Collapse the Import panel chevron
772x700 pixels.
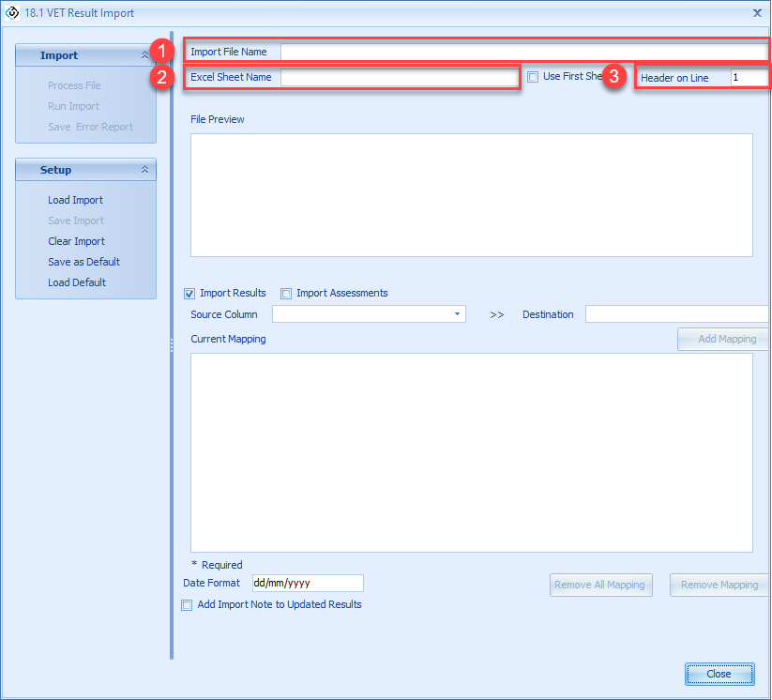144,56
